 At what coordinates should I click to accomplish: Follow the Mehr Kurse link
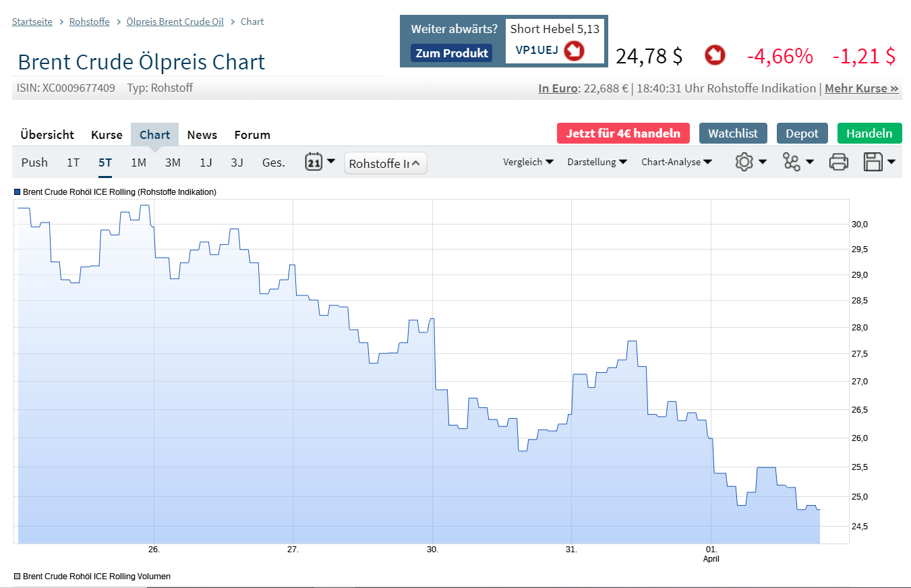[861, 88]
